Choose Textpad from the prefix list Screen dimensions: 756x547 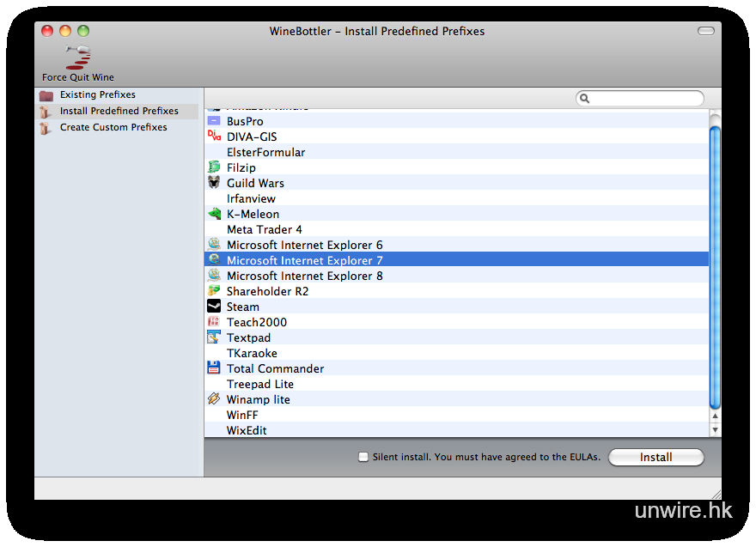coord(248,337)
